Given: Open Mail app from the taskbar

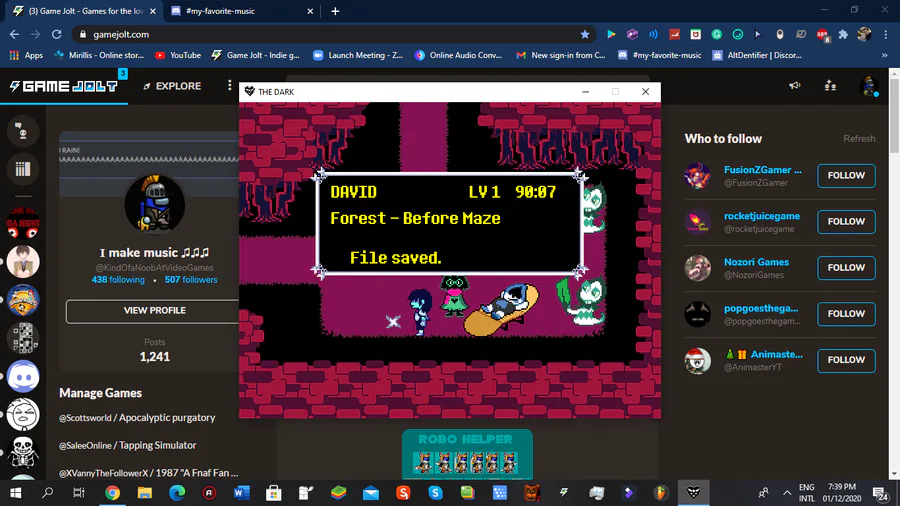Looking at the screenshot, I should (x=371, y=493).
